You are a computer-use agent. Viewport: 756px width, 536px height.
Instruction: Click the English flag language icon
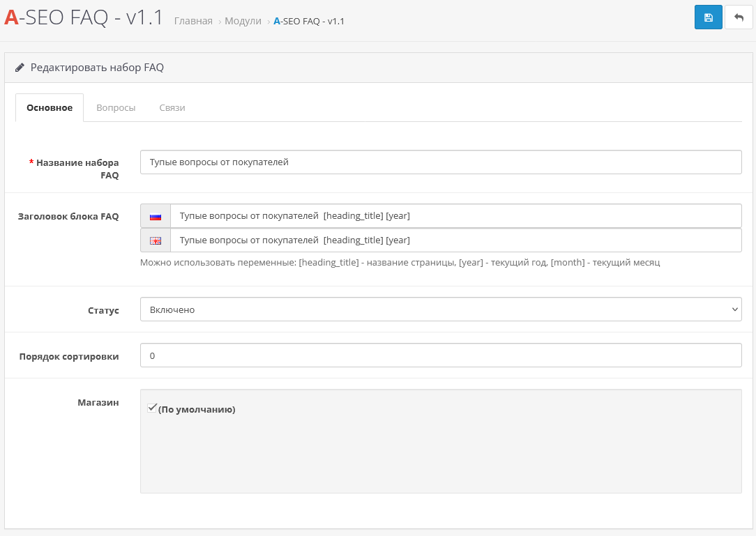155,240
